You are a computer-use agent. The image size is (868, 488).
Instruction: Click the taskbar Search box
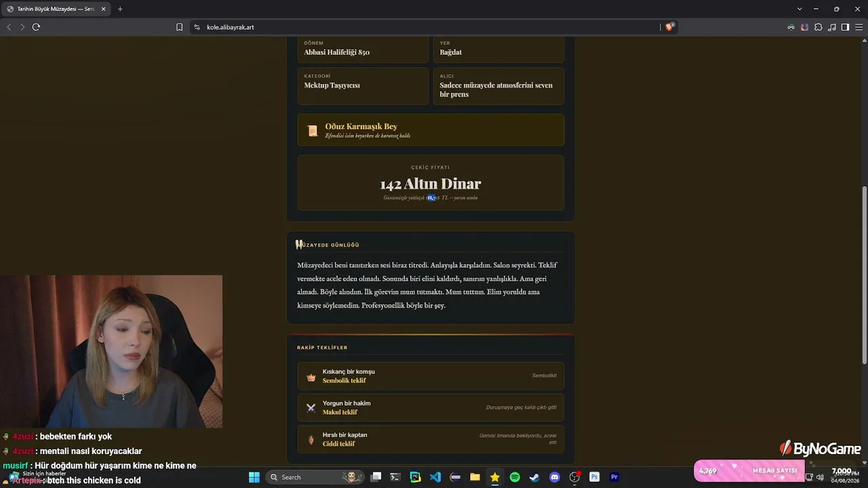(x=314, y=477)
